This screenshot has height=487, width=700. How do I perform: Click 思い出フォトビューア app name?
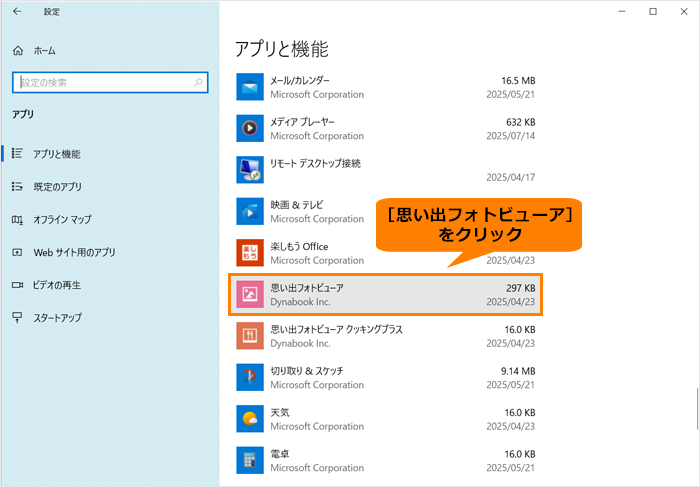pyautogui.click(x=307, y=288)
